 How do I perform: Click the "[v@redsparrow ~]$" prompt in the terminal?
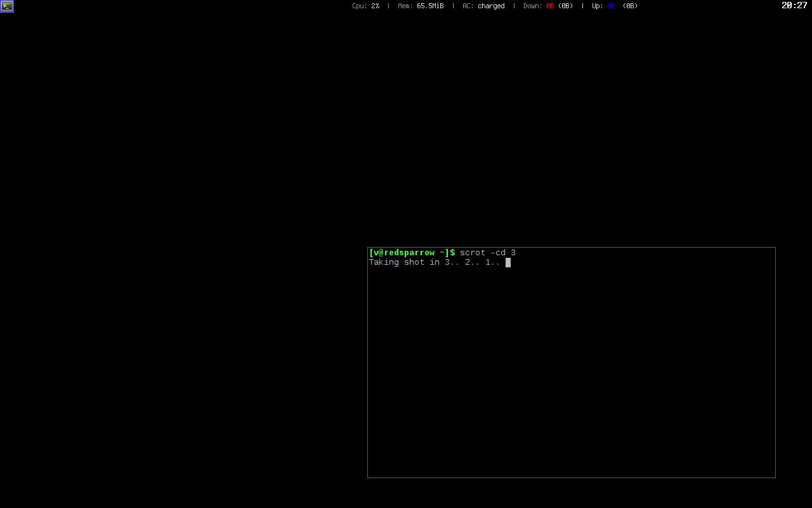pos(412,253)
